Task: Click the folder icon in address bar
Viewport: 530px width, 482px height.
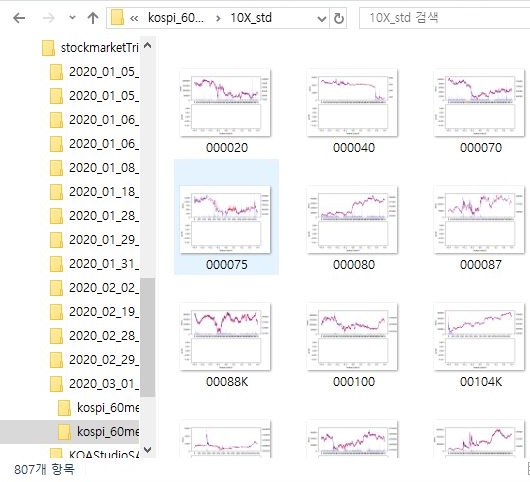Action: (117, 18)
